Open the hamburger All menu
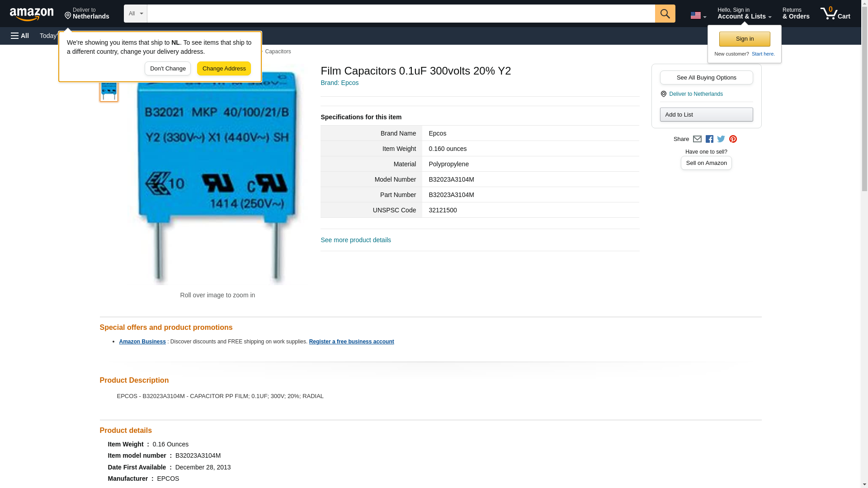This screenshot has width=868, height=488. coord(20,36)
